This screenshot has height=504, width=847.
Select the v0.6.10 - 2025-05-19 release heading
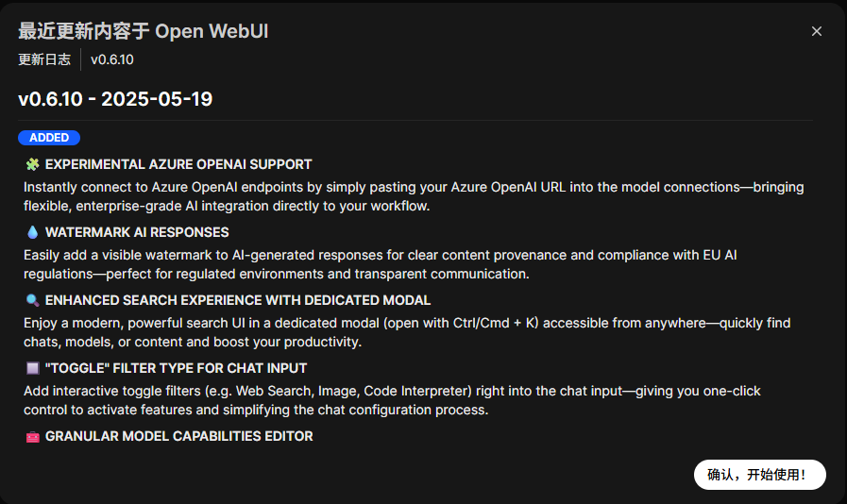[115, 99]
